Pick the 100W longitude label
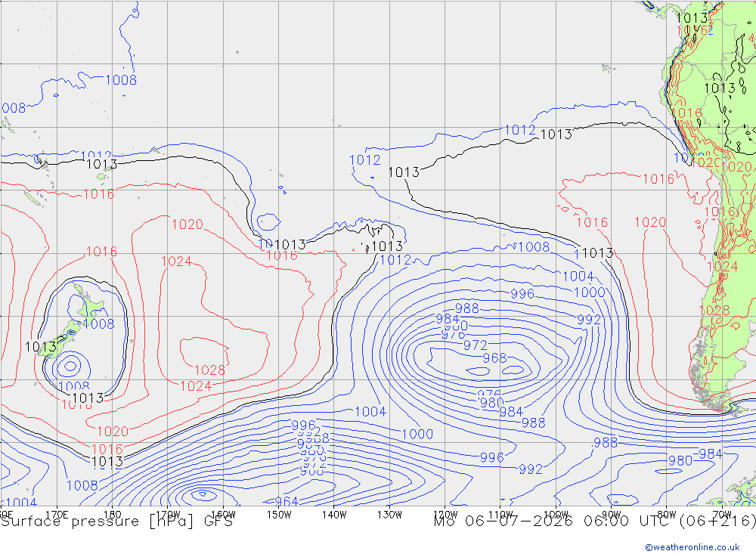 (556, 515)
